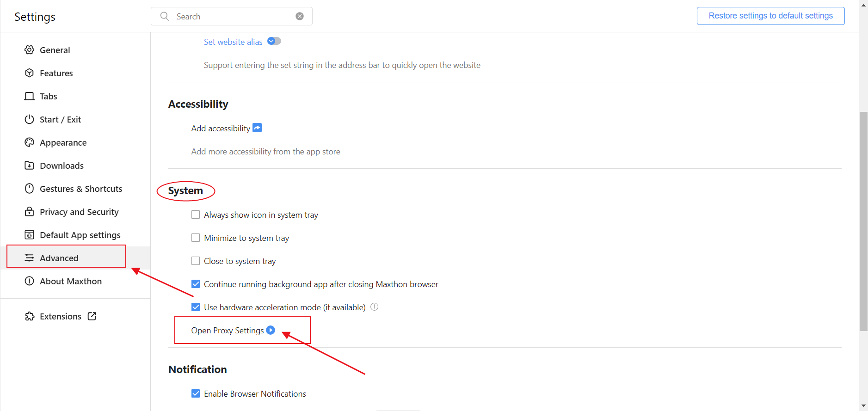Click the Appearance palette icon
868x411 pixels.
[x=30, y=142]
